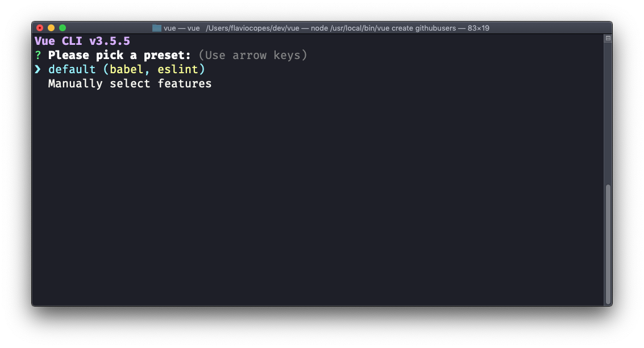Screen dimensions: 644x348
Task: Click the Vue CLI v3.5.5 header text
Action: tap(82, 41)
